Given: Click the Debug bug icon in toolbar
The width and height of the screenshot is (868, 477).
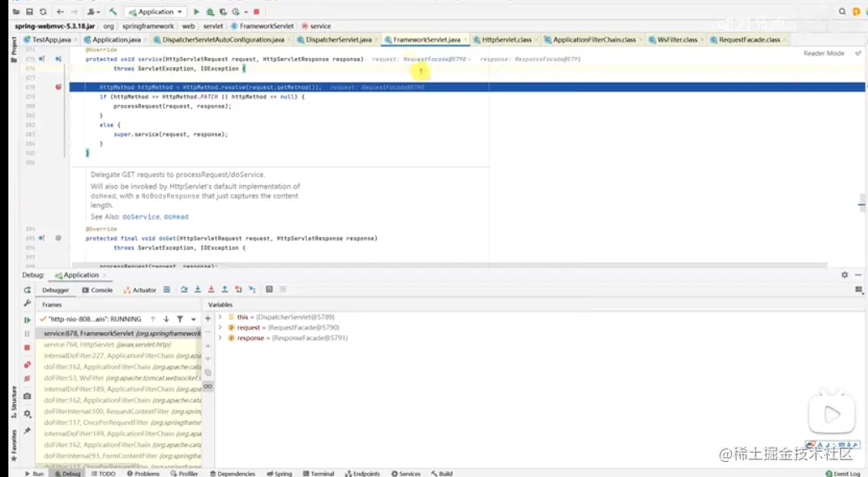Looking at the screenshot, I should click(210, 12).
